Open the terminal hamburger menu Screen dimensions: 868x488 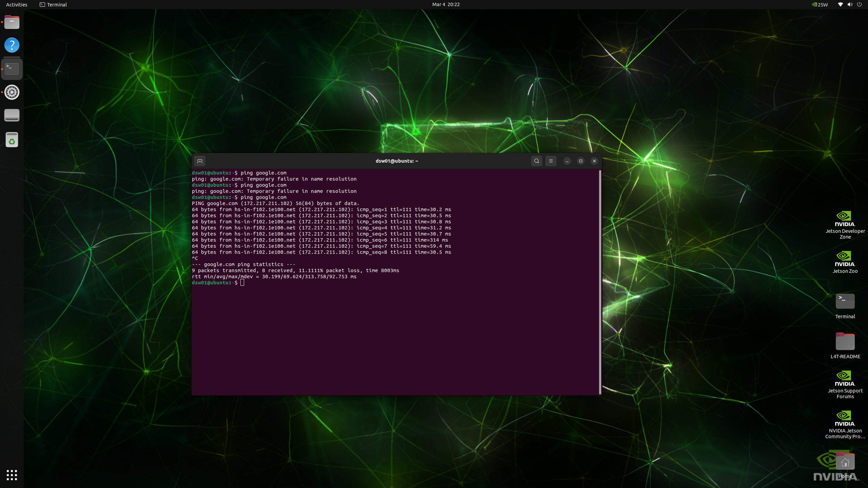[x=551, y=161]
